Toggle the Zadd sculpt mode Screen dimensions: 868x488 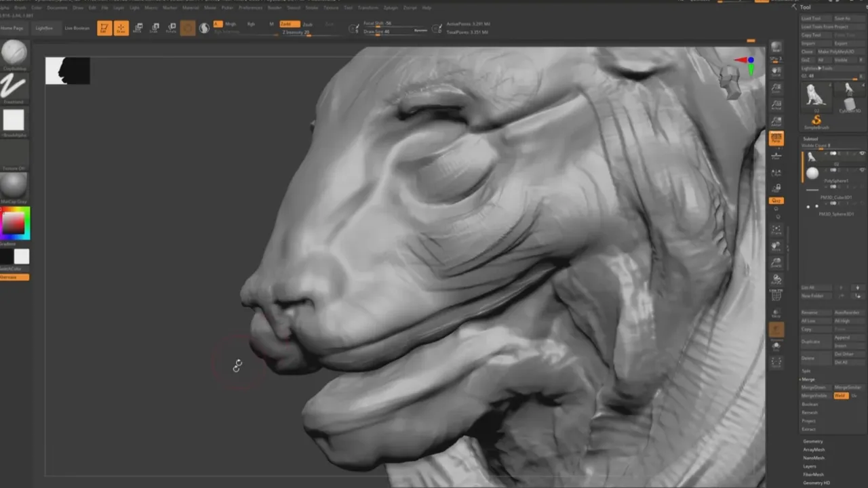tap(290, 24)
